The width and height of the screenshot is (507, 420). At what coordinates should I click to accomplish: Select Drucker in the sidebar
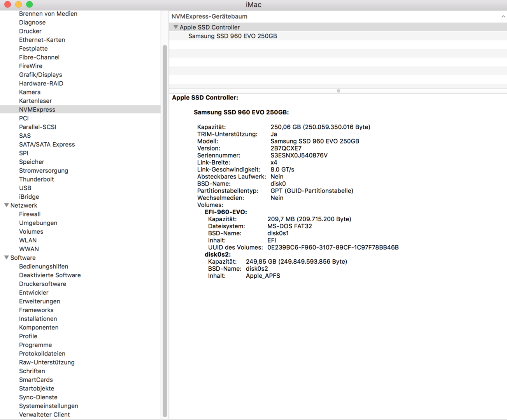30,31
